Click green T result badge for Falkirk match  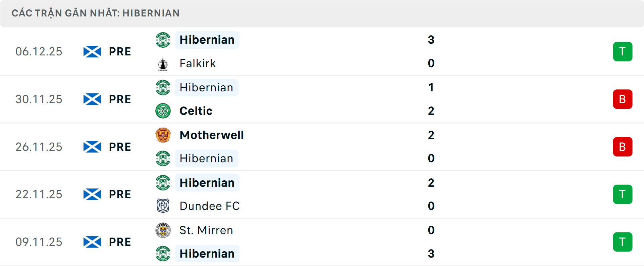click(623, 52)
